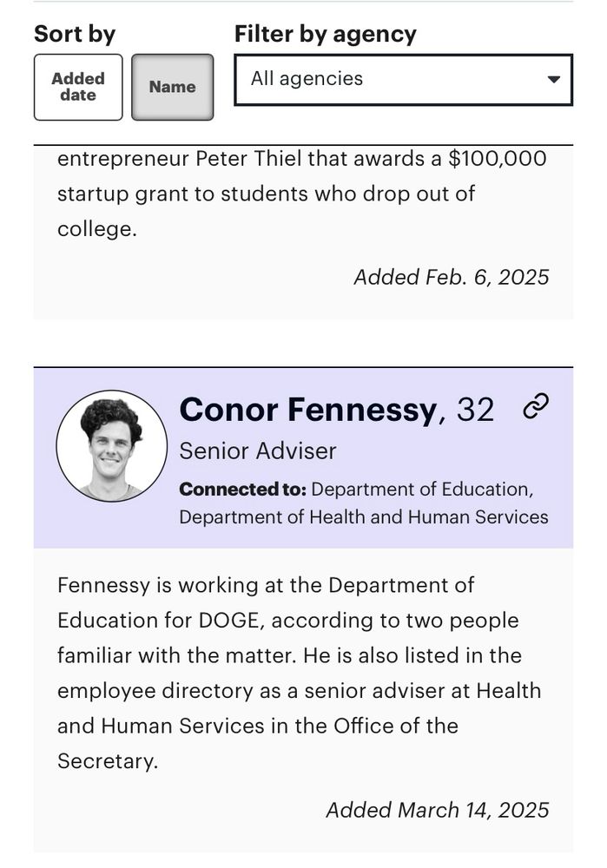Click the Connected to label
Image resolution: width=607 pixels, height=868 pixels.
pos(242,490)
